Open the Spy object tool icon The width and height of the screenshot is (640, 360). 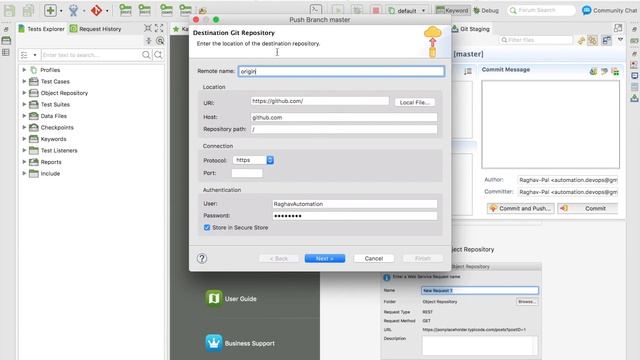tap(73, 10)
